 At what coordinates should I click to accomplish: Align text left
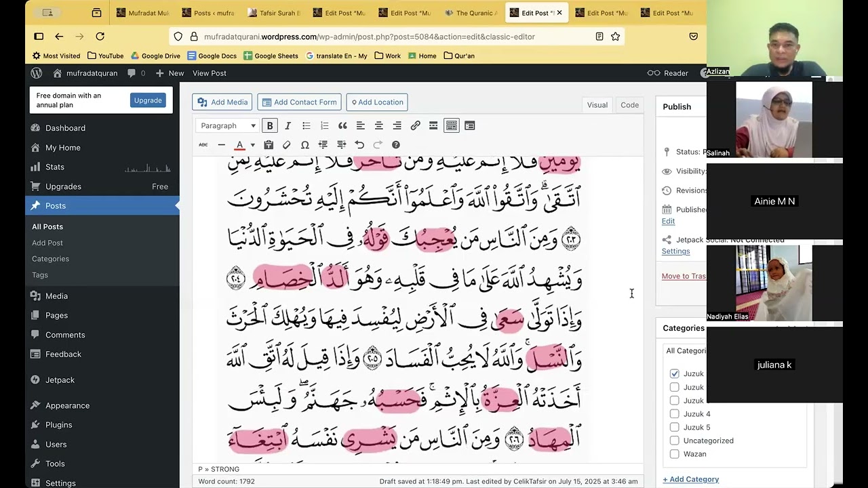tap(361, 125)
